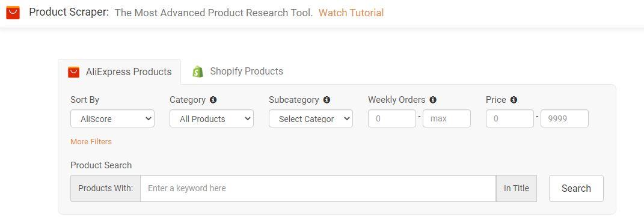Toggle the In Title search option
This screenshot has width=644, height=217.
(x=517, y=188)
